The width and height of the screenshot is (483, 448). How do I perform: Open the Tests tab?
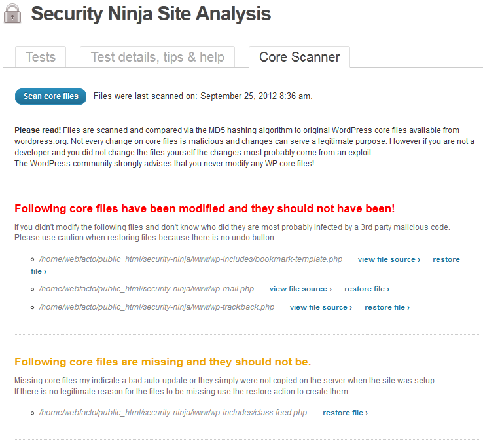(x=41, y=57)
